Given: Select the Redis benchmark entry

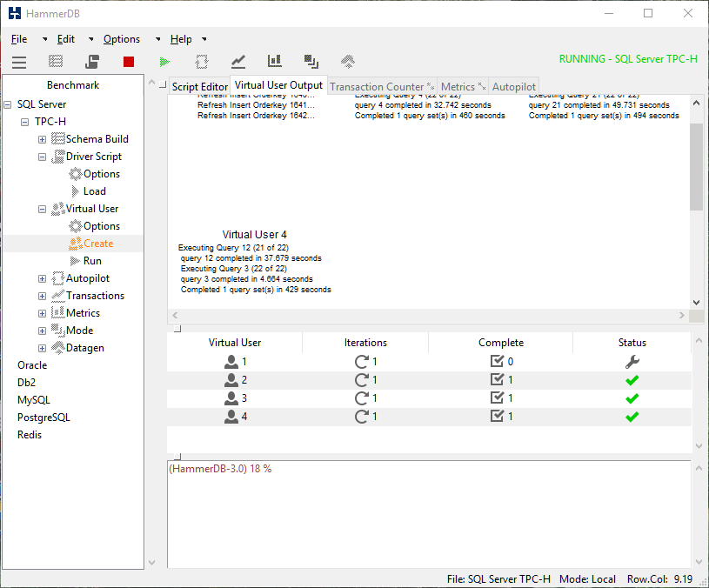Looking at the screenshot, I should [x=30, y=435].
